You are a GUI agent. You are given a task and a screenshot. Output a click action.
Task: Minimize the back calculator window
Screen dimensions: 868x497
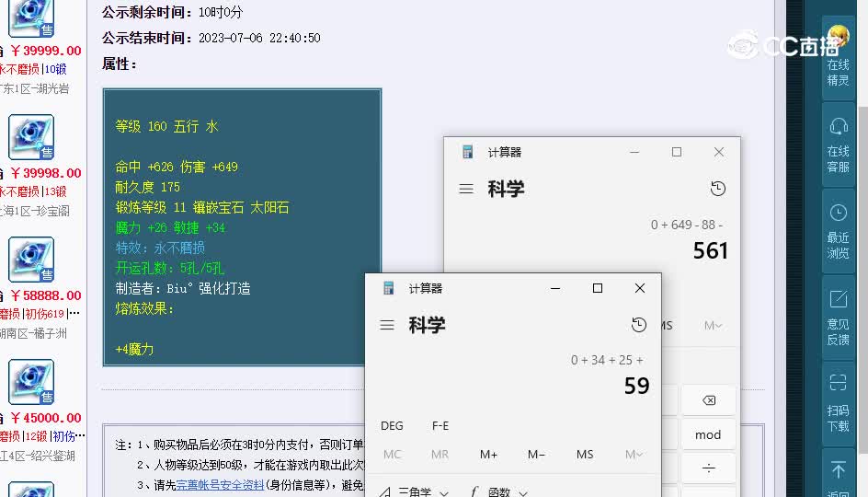(634, 152)
